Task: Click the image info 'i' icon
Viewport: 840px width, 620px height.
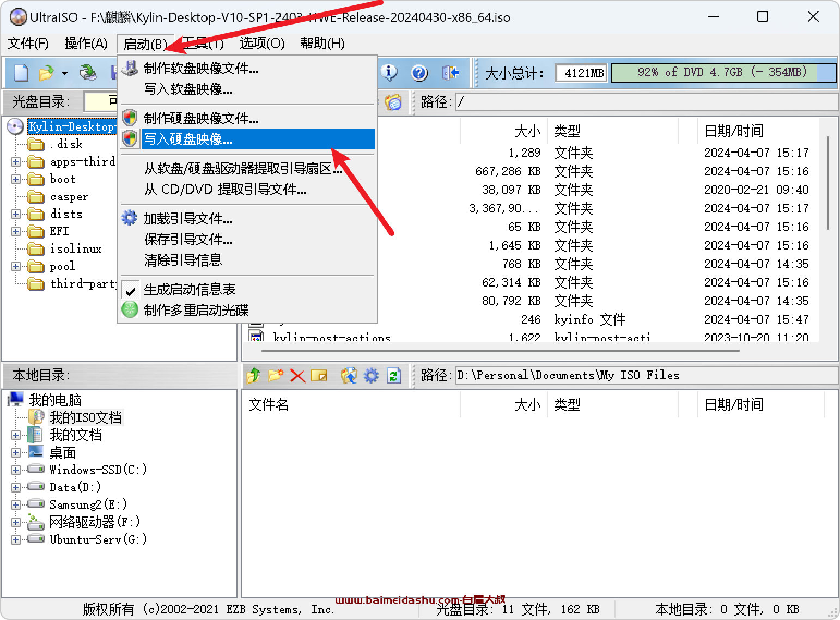Action: 389,72
